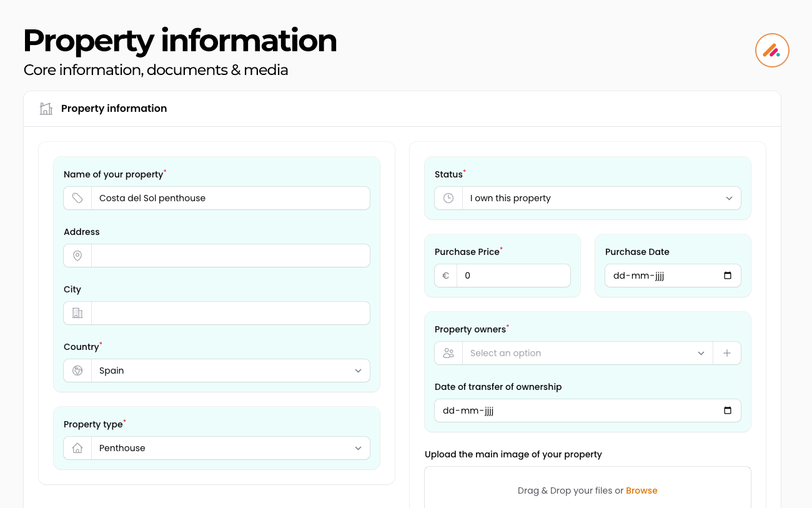Click the Browse link to upload image
Screen dimensions: 812x508
pos(641,491)
